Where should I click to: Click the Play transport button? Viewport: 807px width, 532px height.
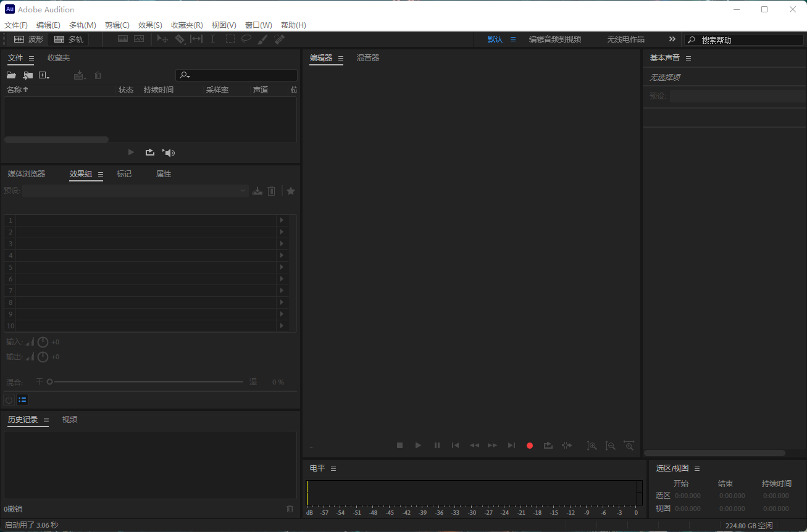418,445
